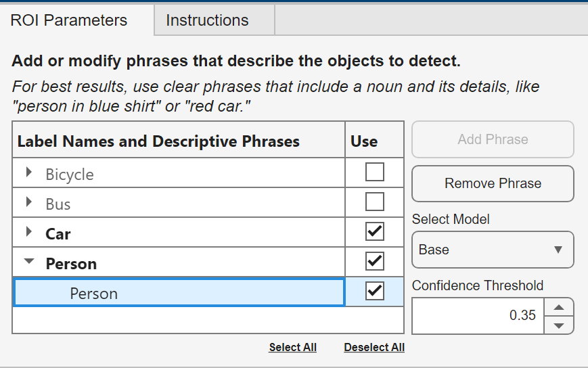Image resolution: width=588 pixels, height=368 pixels.
Task: Toggle the Person phrase Use checkbox
Action: (x=374, y=292)
